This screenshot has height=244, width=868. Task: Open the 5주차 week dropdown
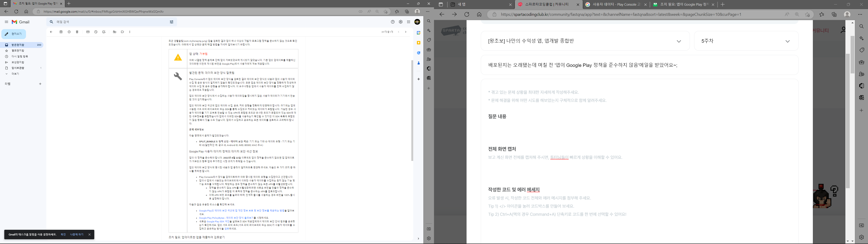[746, 41]
